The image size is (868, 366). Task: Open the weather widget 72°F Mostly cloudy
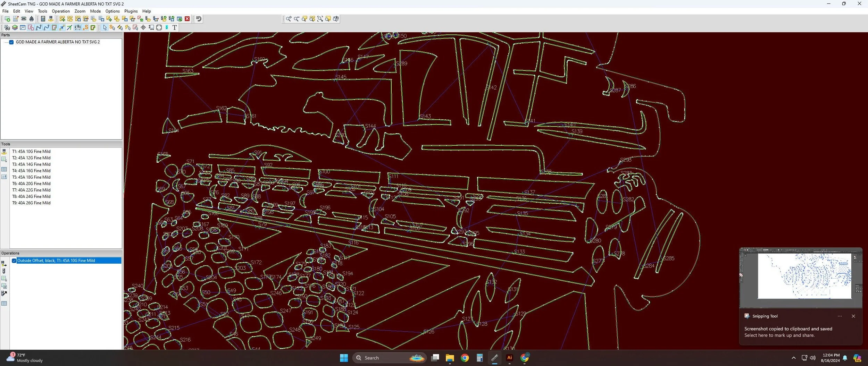tap(24, 358)
